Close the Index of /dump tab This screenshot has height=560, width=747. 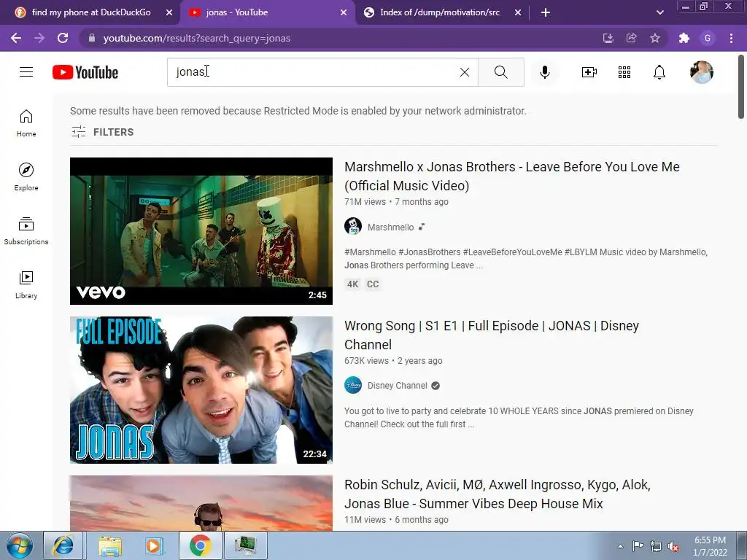click(x=518, y=12)
